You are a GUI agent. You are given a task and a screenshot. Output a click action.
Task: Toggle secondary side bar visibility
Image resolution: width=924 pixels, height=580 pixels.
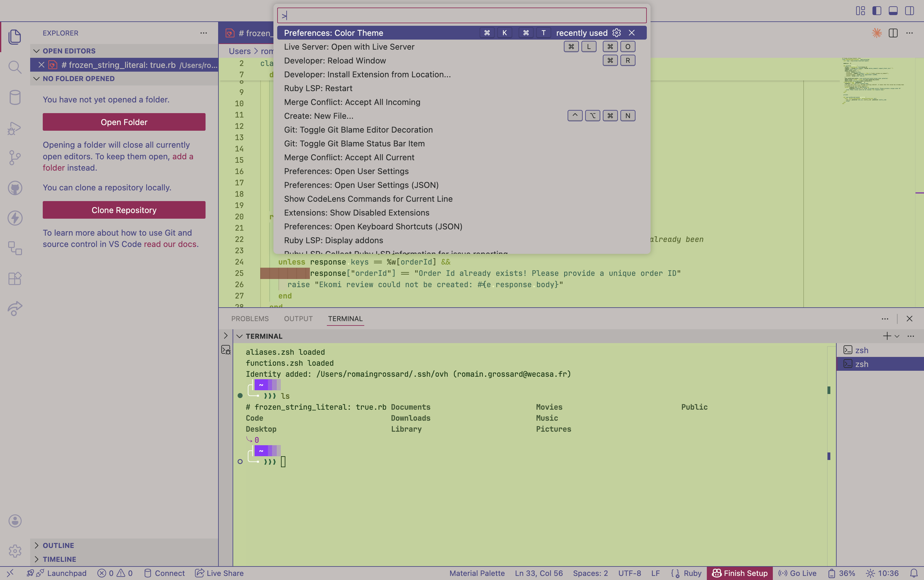(x=910, y=11)
